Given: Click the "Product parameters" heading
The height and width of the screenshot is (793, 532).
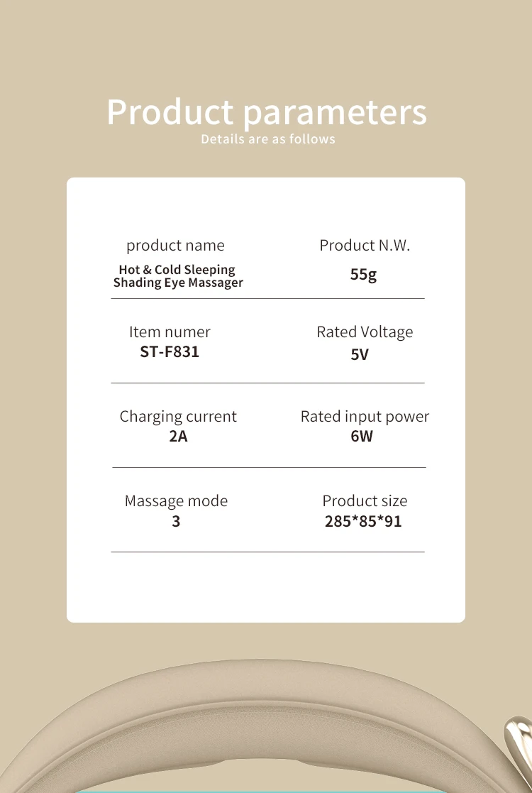Looking at the screenshot, I should tap(266, 111).
